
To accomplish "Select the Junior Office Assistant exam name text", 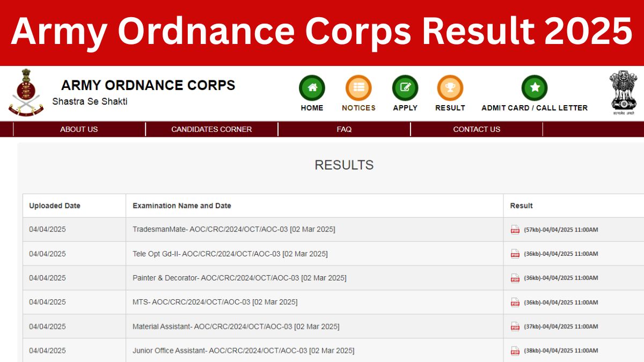I will pos(244,350).
